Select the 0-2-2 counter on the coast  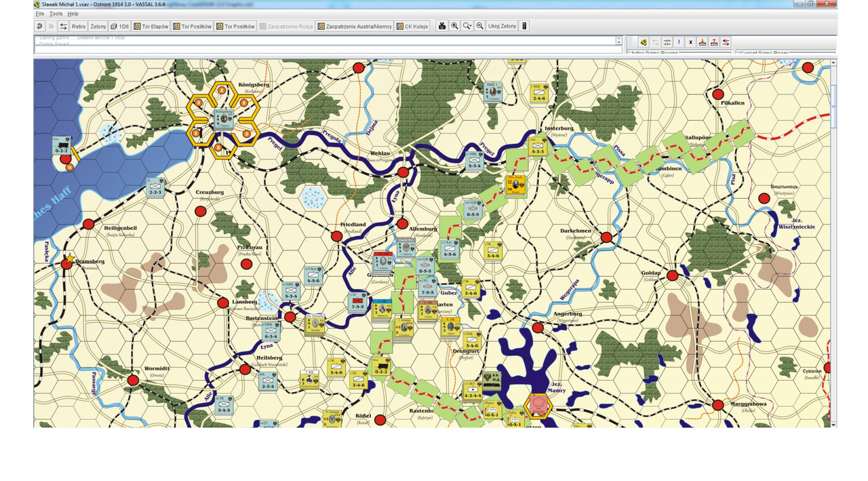pos(62,146)
